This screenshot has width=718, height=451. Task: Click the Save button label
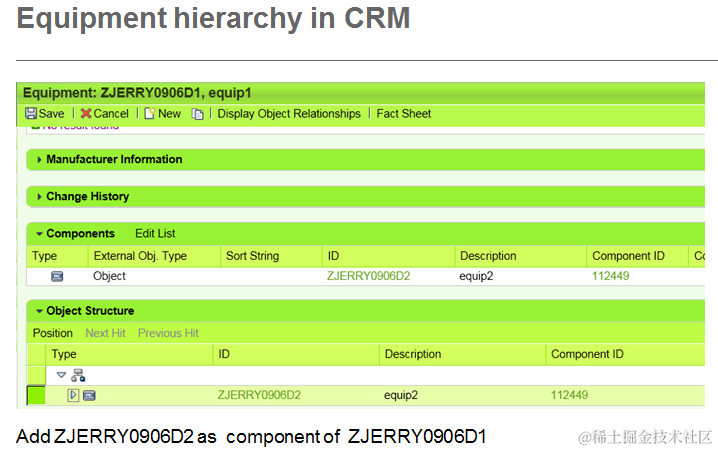[x=51, y=114]
